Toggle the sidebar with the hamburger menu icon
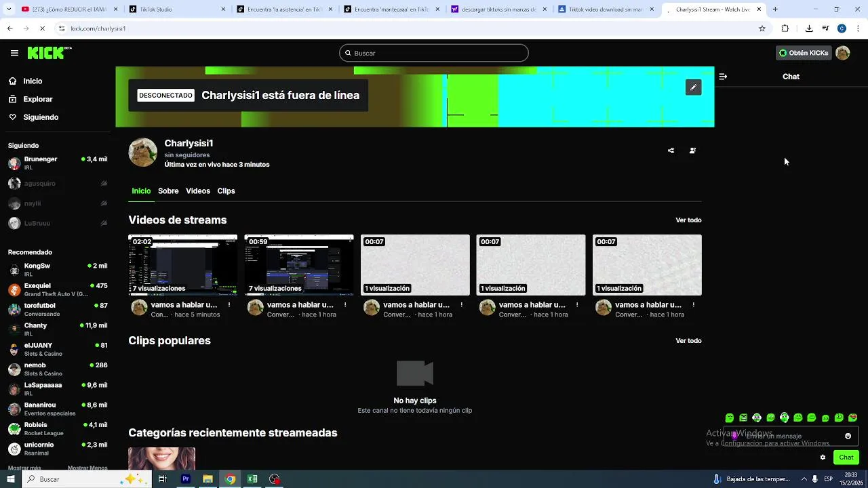Viewport: 868px width, 488px height. (x=14, y=53)
